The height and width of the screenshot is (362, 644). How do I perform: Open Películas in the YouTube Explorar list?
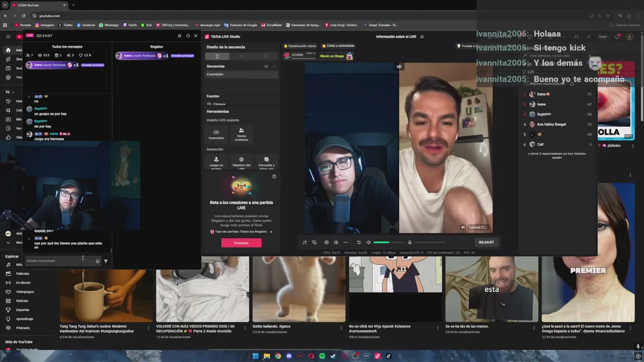(x=23, y=274)
